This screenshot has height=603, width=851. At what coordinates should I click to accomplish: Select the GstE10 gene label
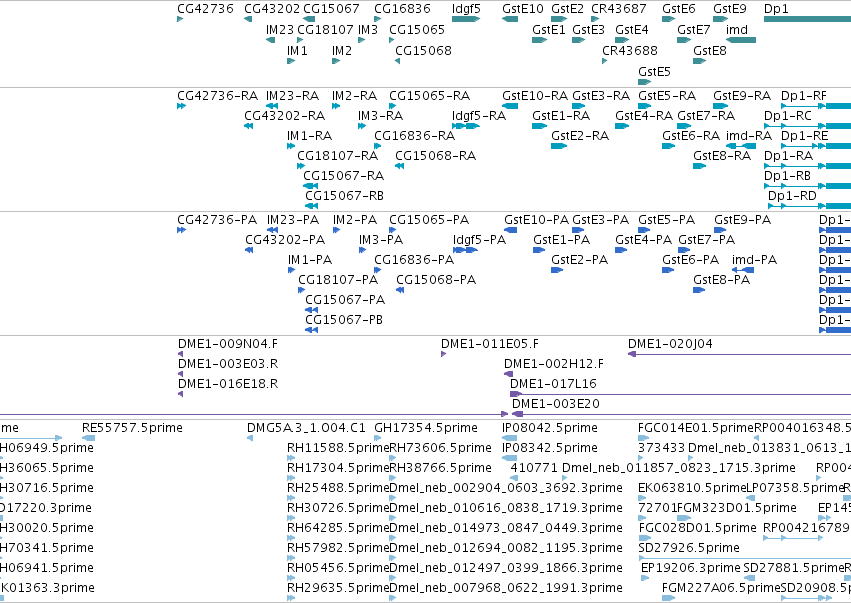(523, 9)
